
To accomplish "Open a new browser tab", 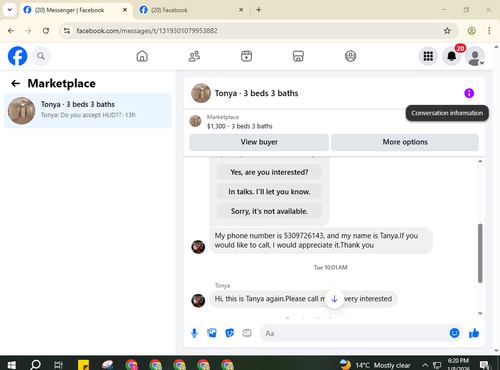I will point(259,10).
